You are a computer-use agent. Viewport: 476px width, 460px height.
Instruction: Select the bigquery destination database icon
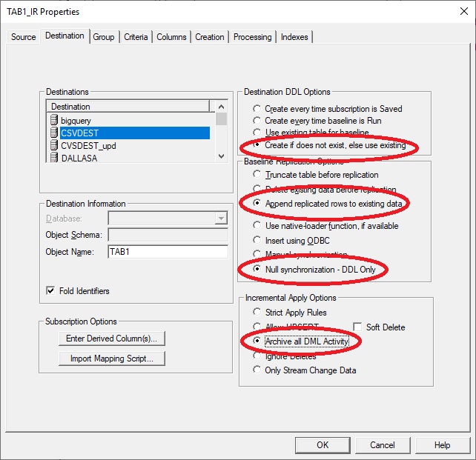pos(53,120)
